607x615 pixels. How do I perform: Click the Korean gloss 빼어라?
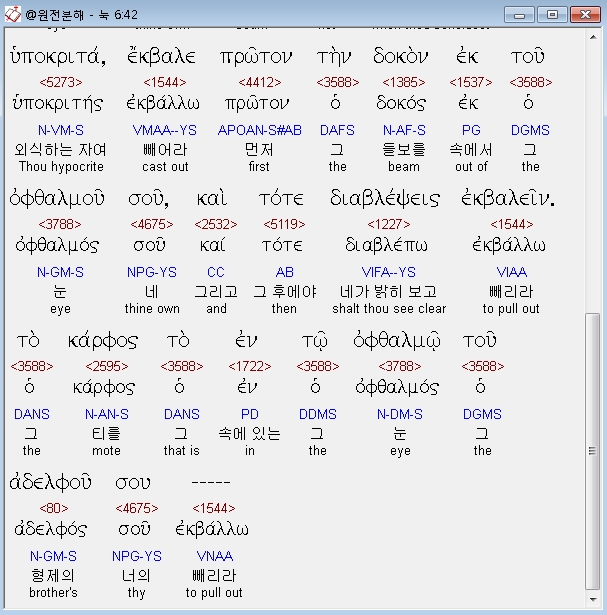(165, 150)
